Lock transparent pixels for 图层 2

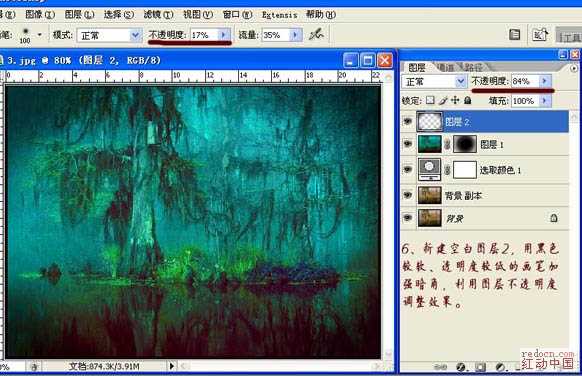click(430, 100)
